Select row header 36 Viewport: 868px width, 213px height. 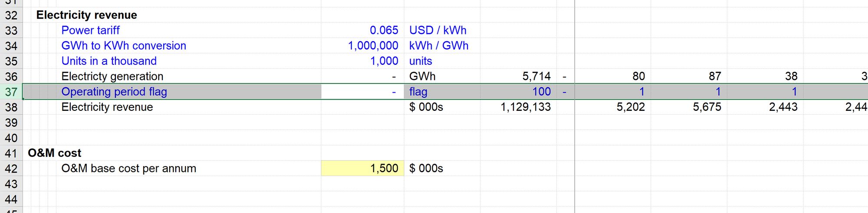click(x=11, y=77)
